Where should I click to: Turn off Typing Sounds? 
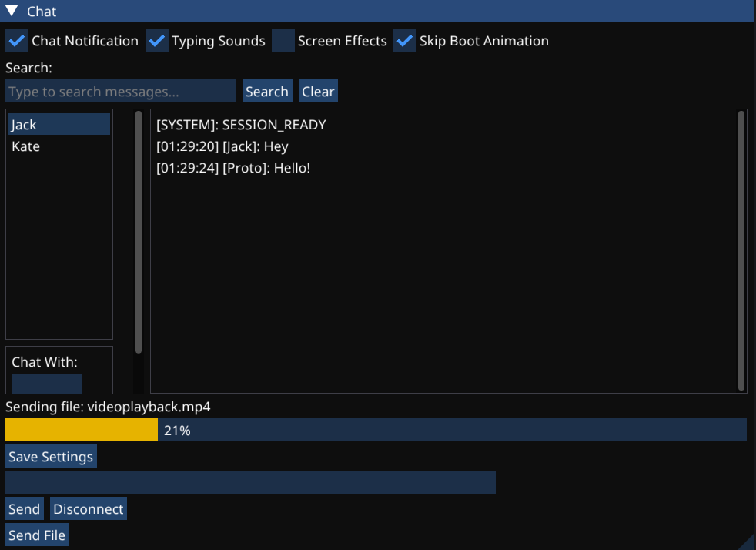pyautogui.click(x=156, y=40)
